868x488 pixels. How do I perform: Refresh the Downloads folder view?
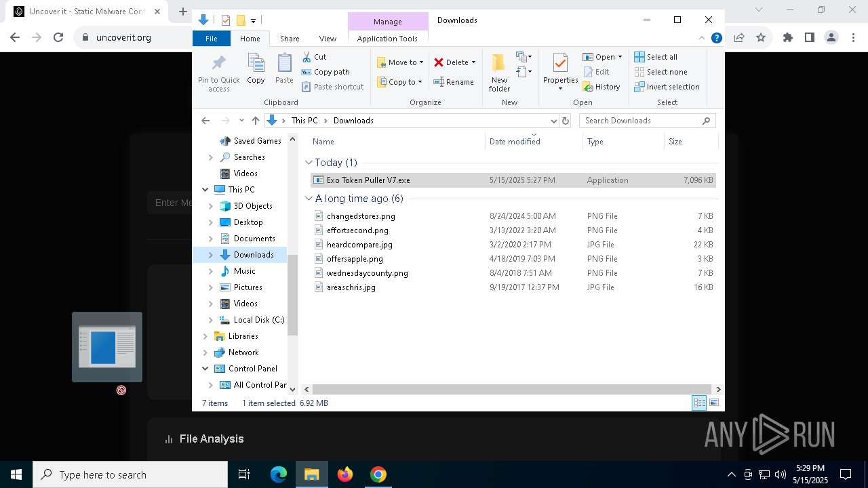(566, 121)
